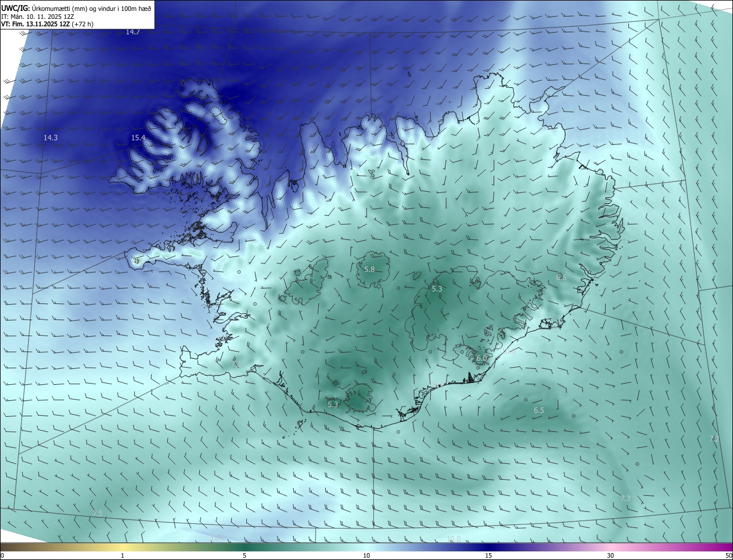Click the 15.4 value label near the Westfjords

pyautogui.click(x=138, y=137)
